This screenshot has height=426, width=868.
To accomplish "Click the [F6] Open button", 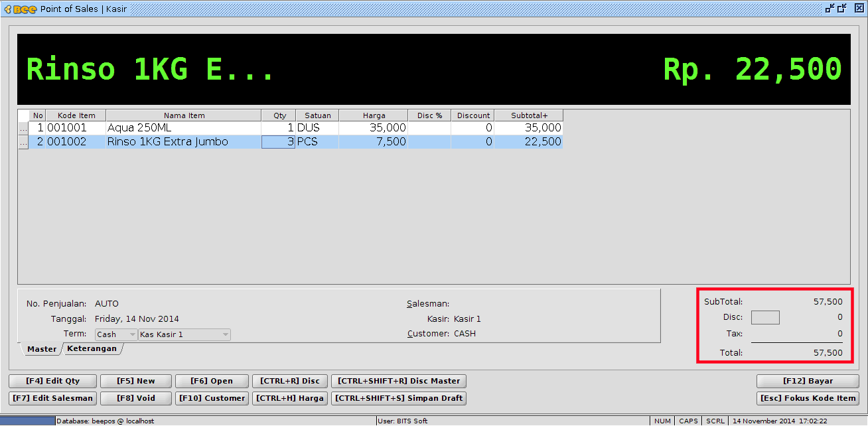I will tap(212, 381).
